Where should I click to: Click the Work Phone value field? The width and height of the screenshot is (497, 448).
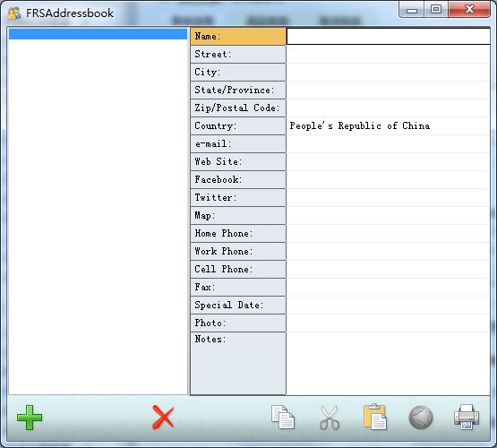(x=388, y=251)
